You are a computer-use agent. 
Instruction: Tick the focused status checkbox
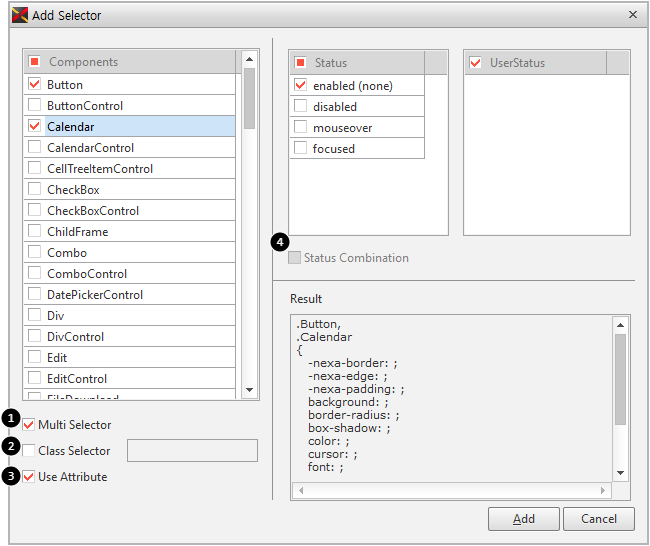pos(301,149)
